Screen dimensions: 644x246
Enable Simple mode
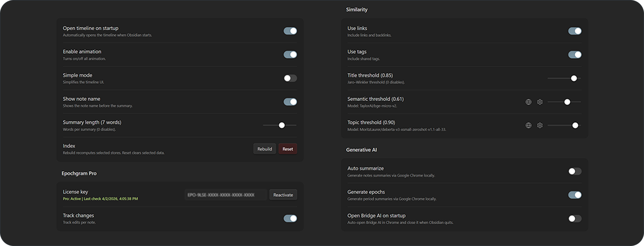click(290, 78)
